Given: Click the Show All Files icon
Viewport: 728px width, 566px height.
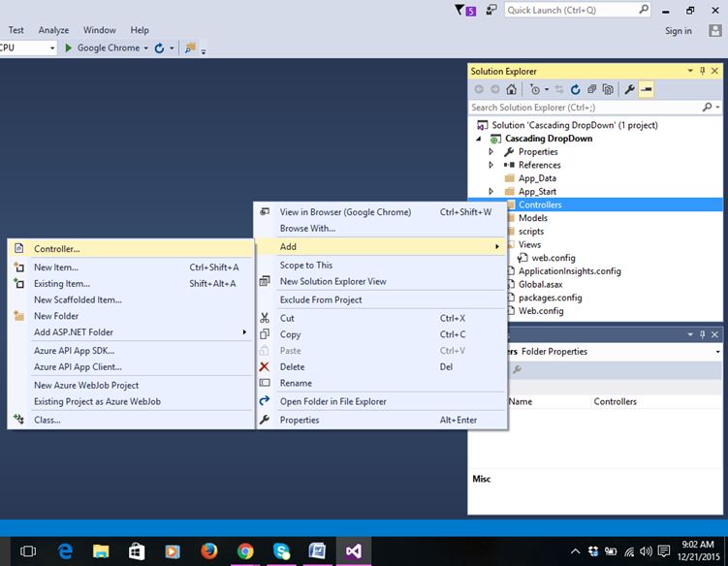Looking at the screenshot, I should (x=607, y=89).
